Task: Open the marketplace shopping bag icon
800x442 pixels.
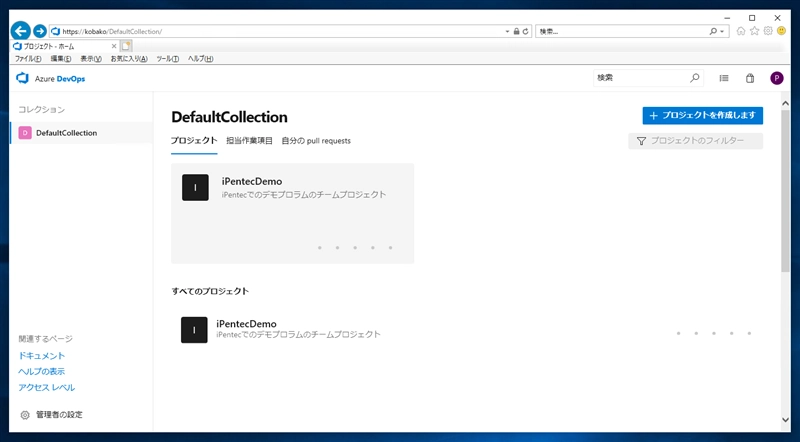Action: (750, 78)
